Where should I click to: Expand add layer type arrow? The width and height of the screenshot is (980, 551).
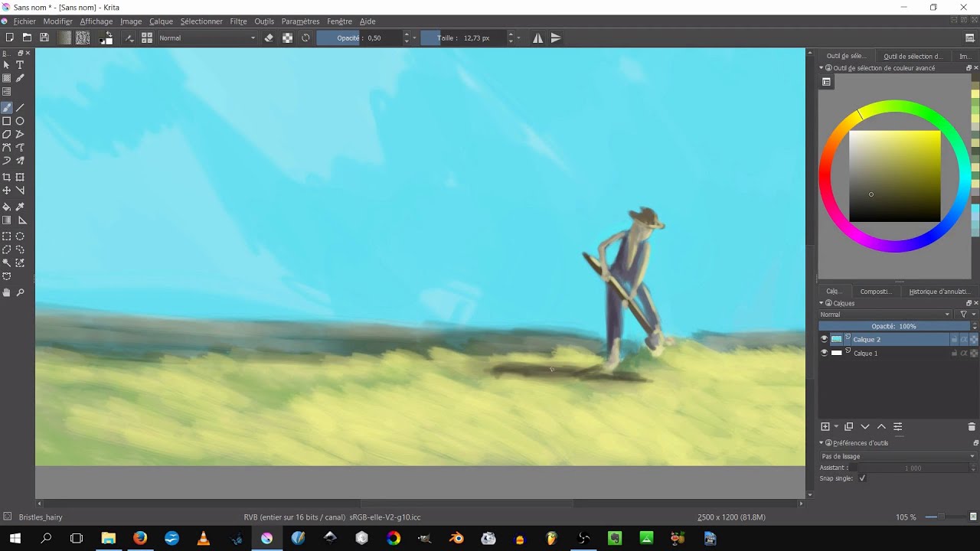(x=836, y=426)
